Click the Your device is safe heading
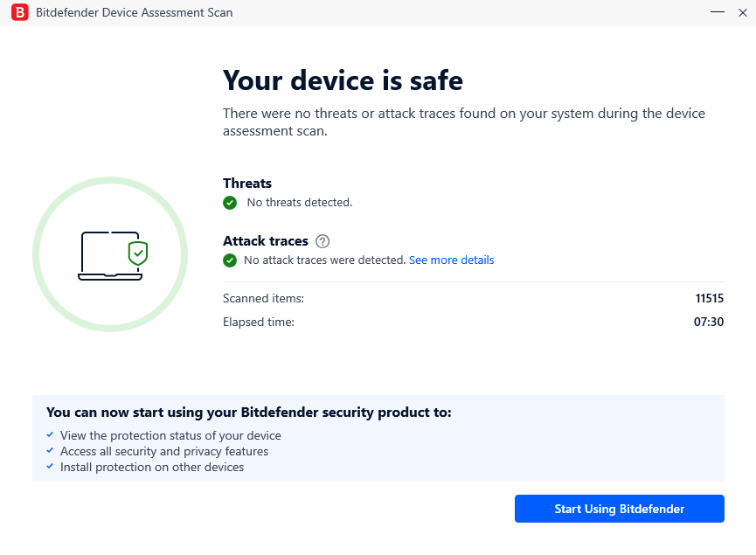Viewport: 756px width, 555px height. tap(343, 80)
